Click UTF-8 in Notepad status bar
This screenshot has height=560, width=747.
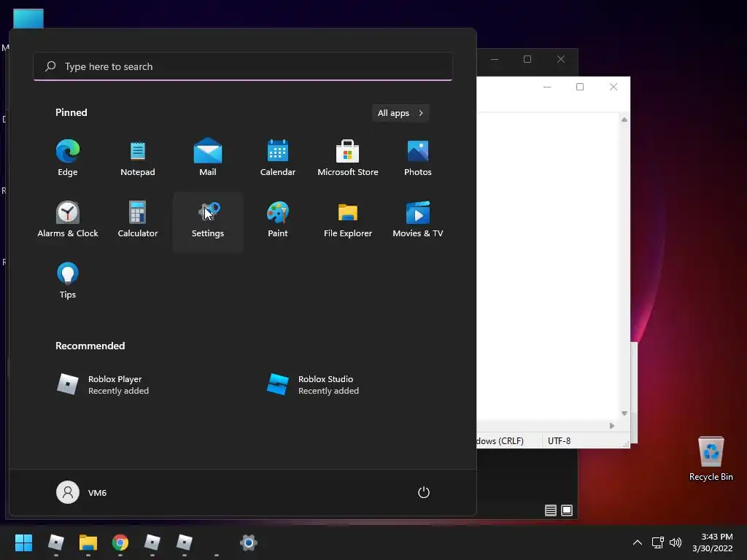point(560,441)
